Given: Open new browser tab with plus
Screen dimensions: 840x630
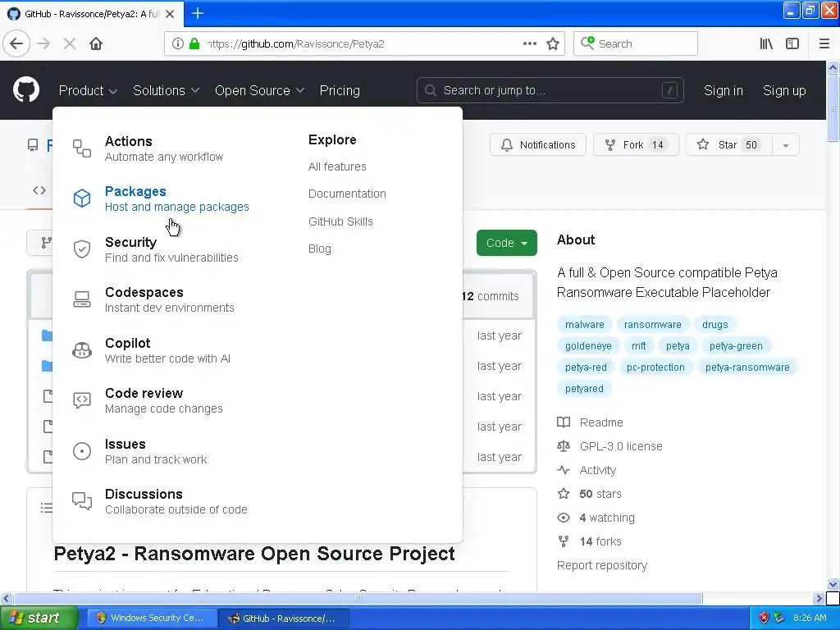Looking at the screenshot, I should click(x=197, y=13).
